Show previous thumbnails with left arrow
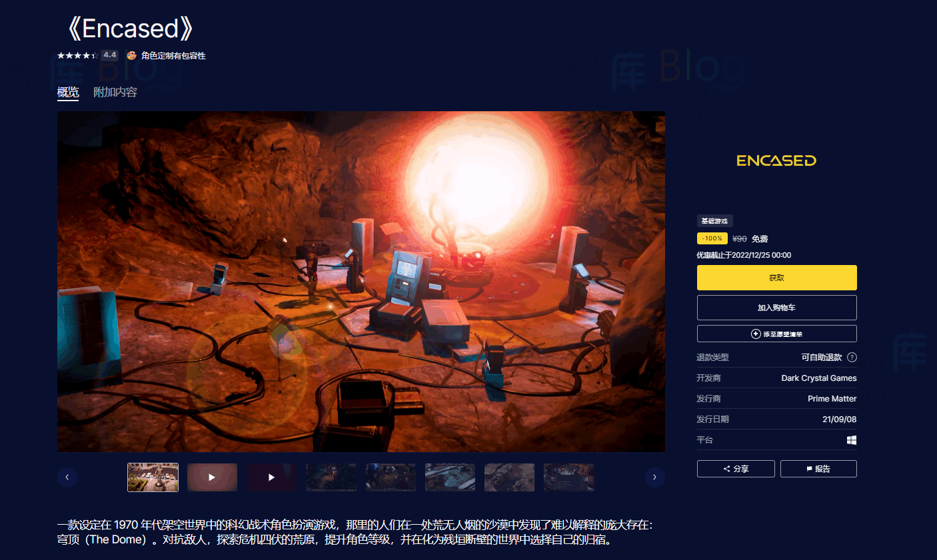937x560 pixels. click(67, 477)
